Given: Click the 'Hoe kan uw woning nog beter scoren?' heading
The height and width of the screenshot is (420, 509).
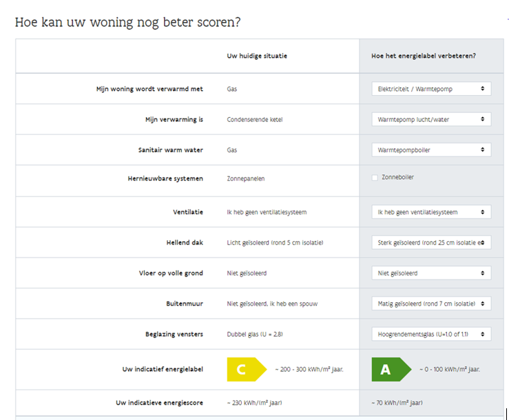Looking at the screenshot, I should [x=127, y=22].
